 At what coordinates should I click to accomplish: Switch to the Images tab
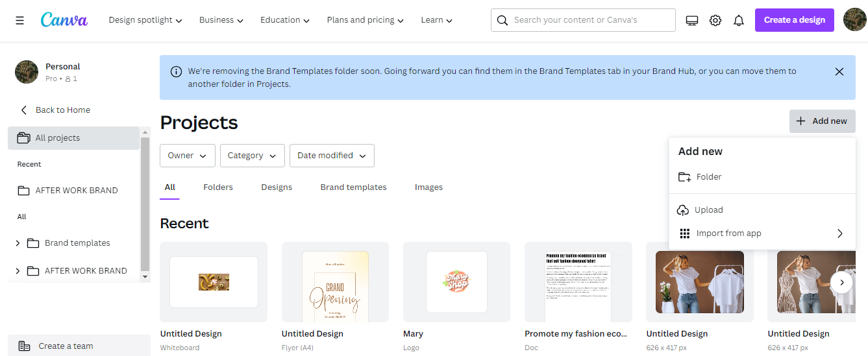[x=428, y=187]
